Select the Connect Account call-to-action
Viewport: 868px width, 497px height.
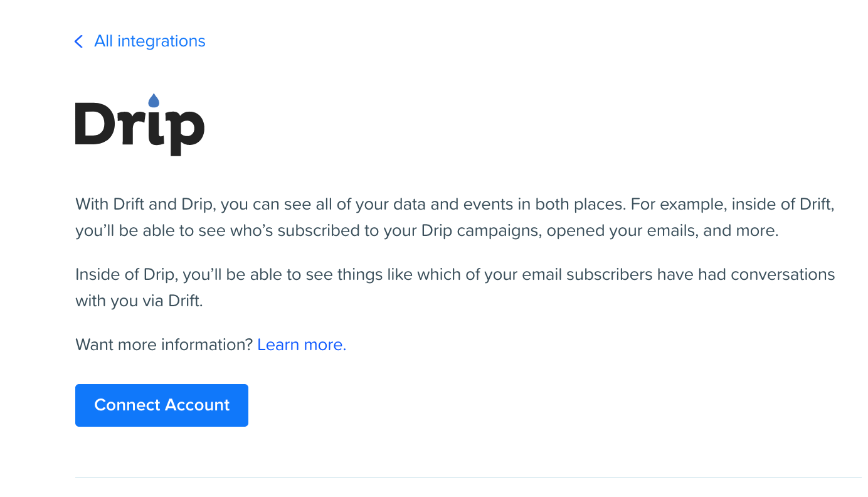(161, 405)
